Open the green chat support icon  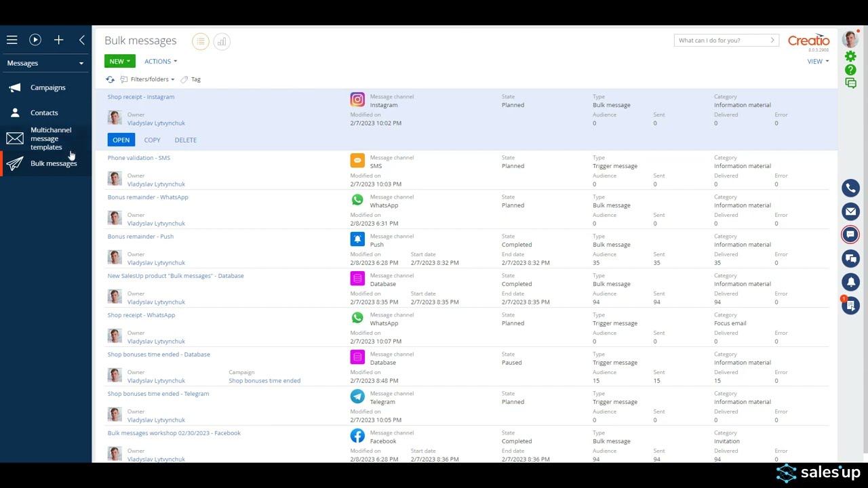pyautogui.click(x=850, y=83)
